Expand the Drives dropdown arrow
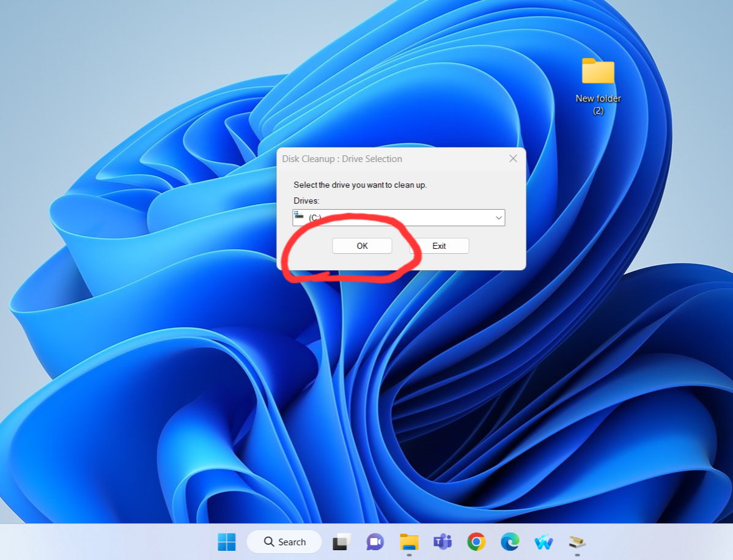The height and width of the screenshot is (560, 733). coord(499,218)
